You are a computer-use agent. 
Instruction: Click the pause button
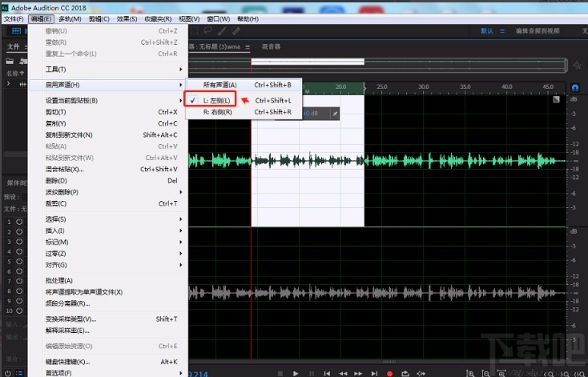tap(312, 373)
